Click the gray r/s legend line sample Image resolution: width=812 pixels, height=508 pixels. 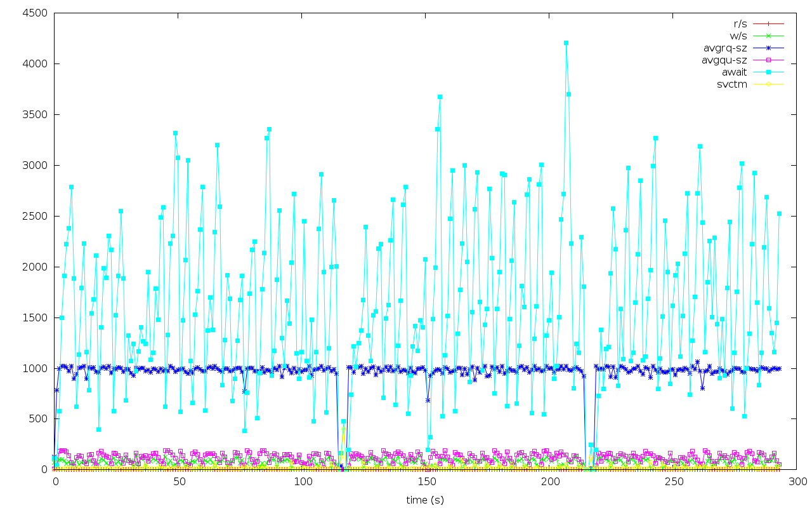pos(768,23)
